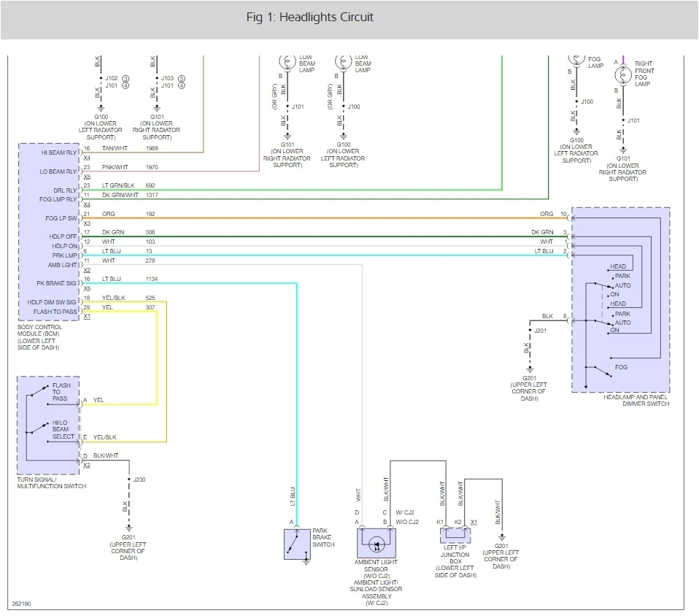Click the diagram number 262190
699x616 pixels.
[x=22, y=604]
